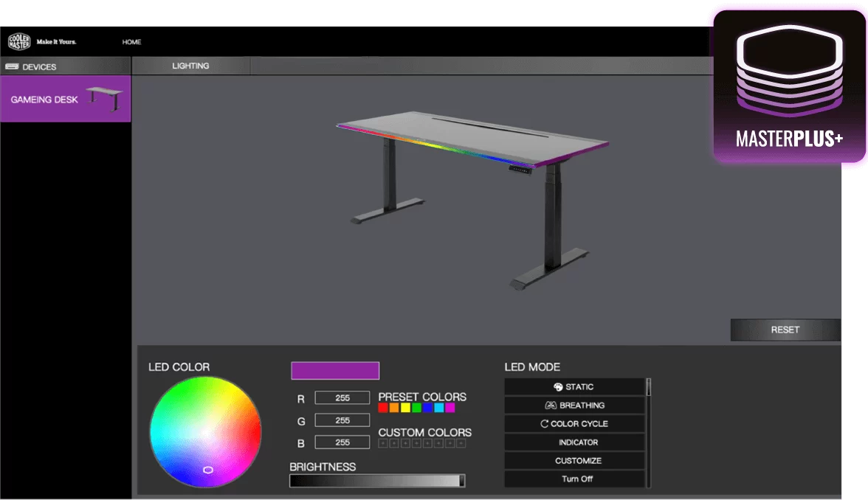Screen dimensions: 868x500
Task: Click the Cooler Master logo
Action: coord(19,41)
